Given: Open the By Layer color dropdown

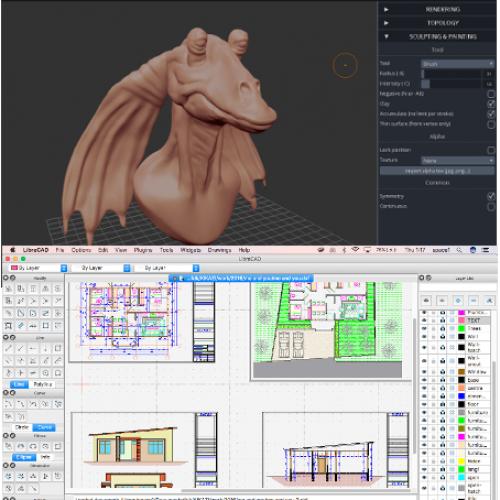Looking at the screenshot, I should (38, 268).
